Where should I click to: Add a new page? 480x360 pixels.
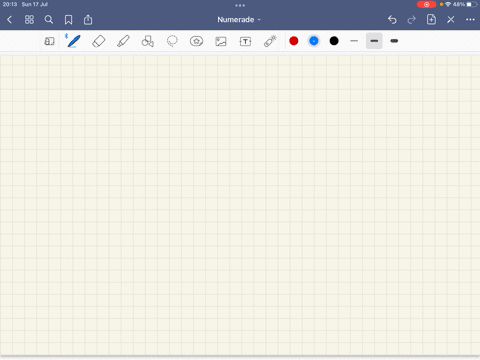[431, 19]
